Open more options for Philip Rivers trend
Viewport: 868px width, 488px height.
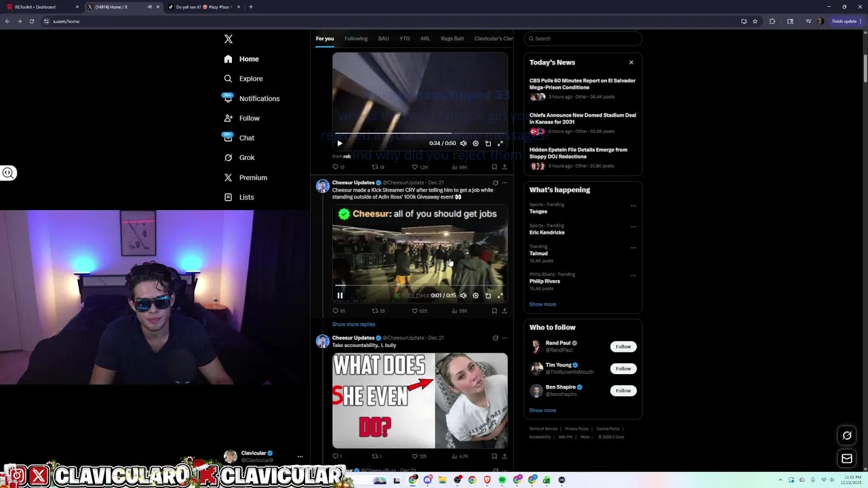coord(633,275)
